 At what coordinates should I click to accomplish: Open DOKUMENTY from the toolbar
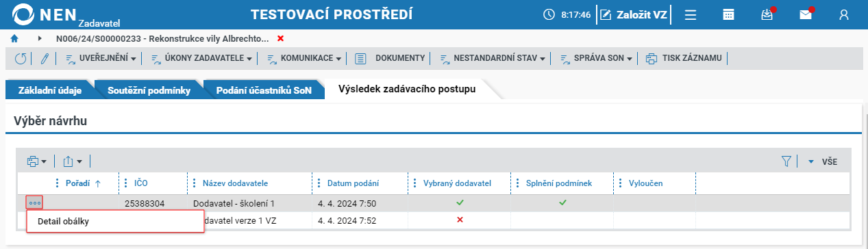click(390, 59)
